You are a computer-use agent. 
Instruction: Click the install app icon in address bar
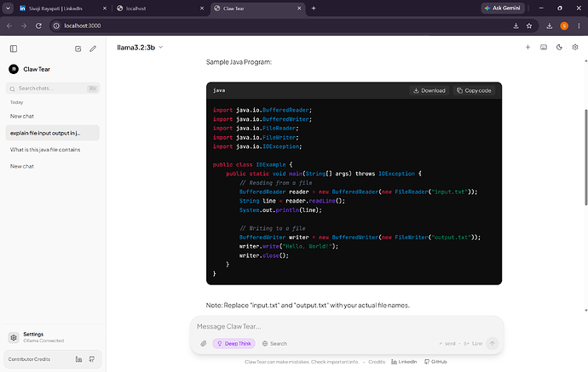click(516, 26)
